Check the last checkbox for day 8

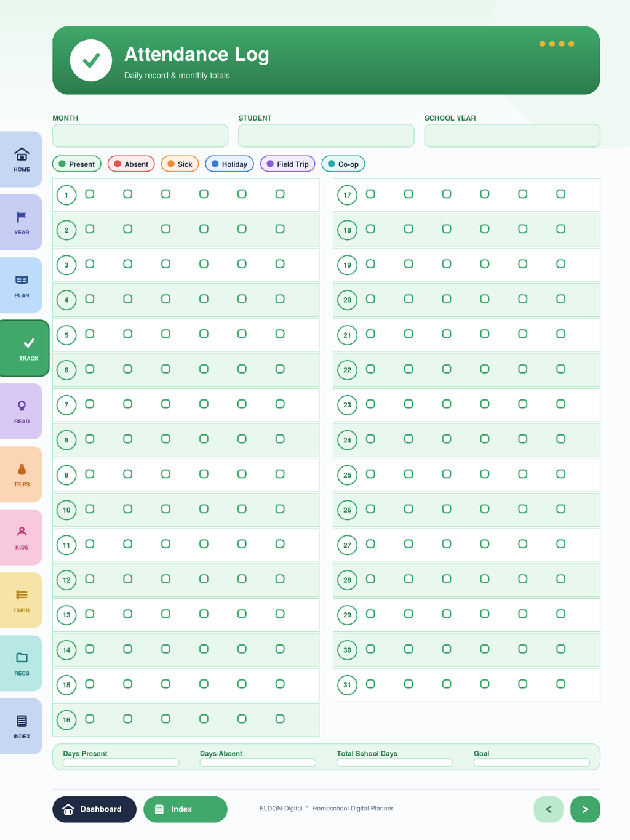280,439
